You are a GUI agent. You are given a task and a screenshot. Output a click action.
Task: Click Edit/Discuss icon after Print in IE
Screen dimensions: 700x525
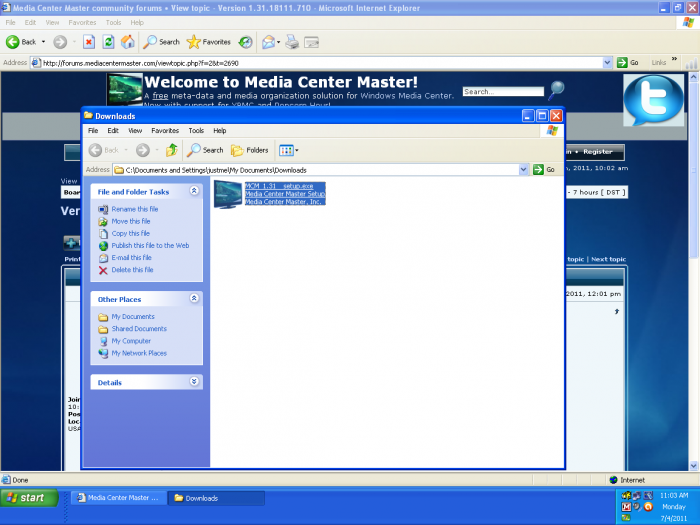(x=311, y=42)
